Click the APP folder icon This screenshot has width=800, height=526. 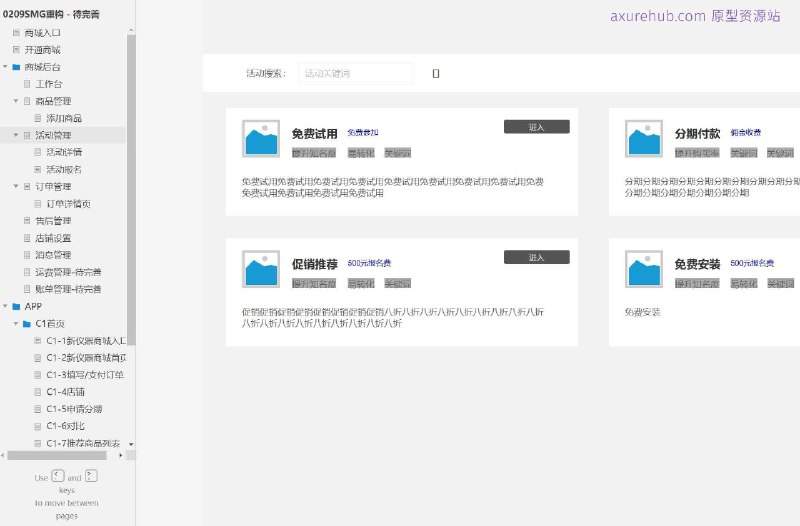[16, 307]
